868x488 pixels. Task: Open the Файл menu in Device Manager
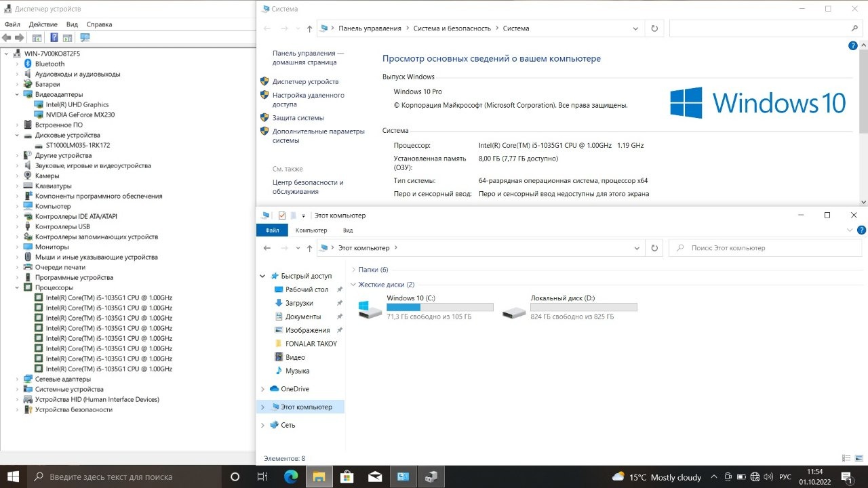pos(12,24)
